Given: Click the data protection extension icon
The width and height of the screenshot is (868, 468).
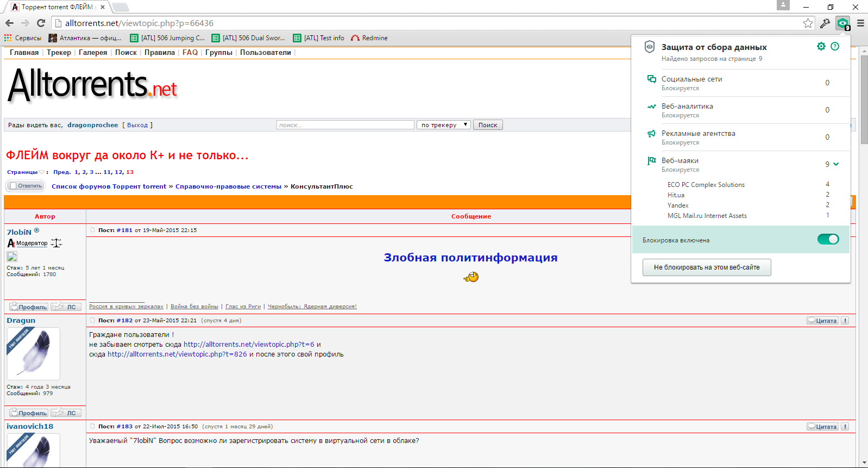Looking at the screenshot, I should coord(842,23).
